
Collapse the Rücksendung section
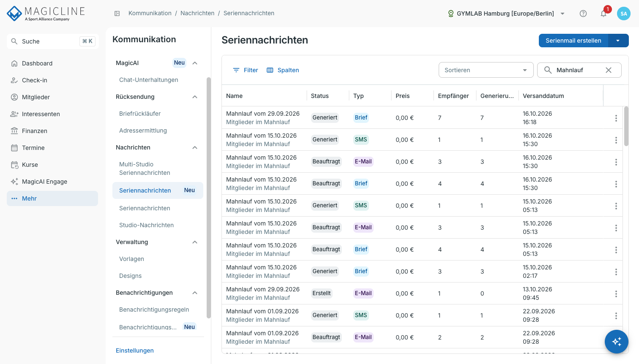coord(195,97)
